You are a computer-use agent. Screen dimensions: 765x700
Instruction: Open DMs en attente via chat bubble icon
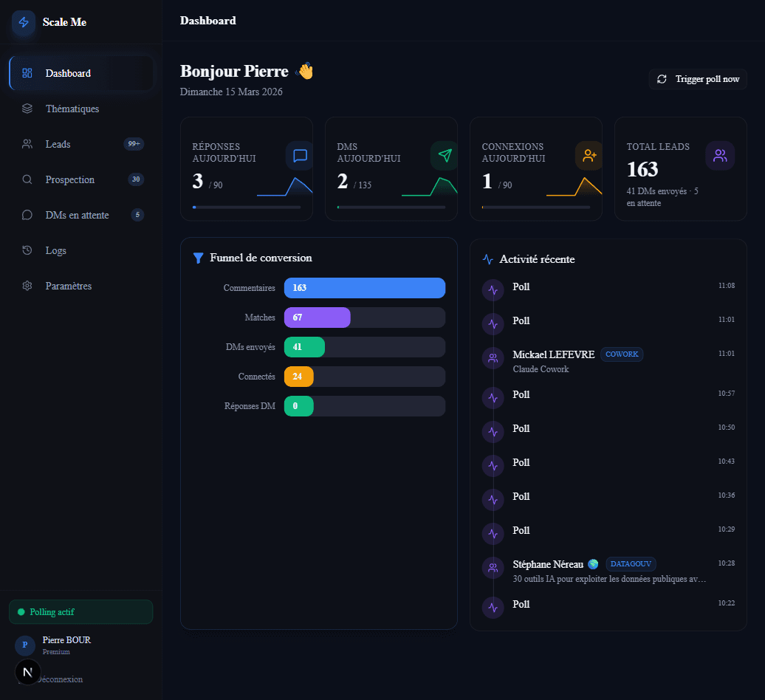click(27, 214)
